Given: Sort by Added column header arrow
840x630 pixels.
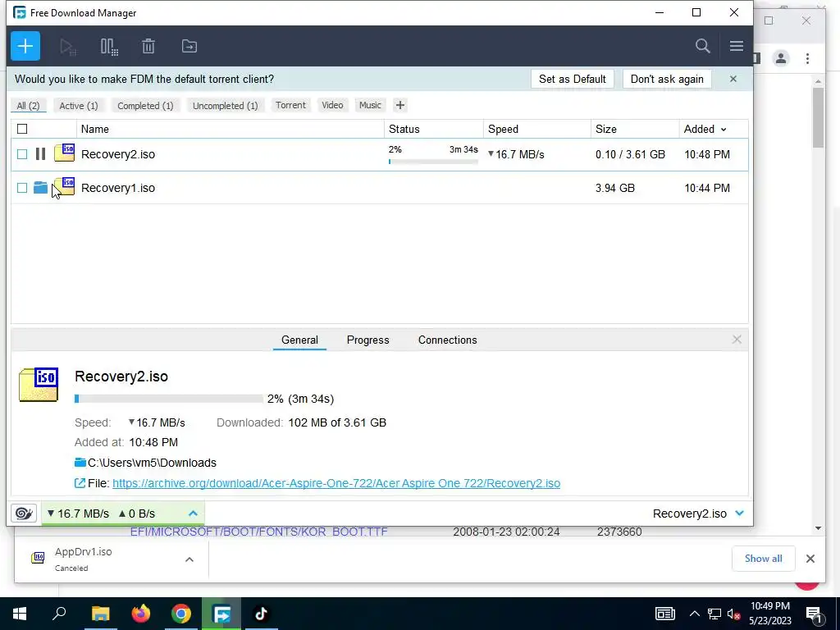Looking at the screenshot, I should [x=724, y=130].
